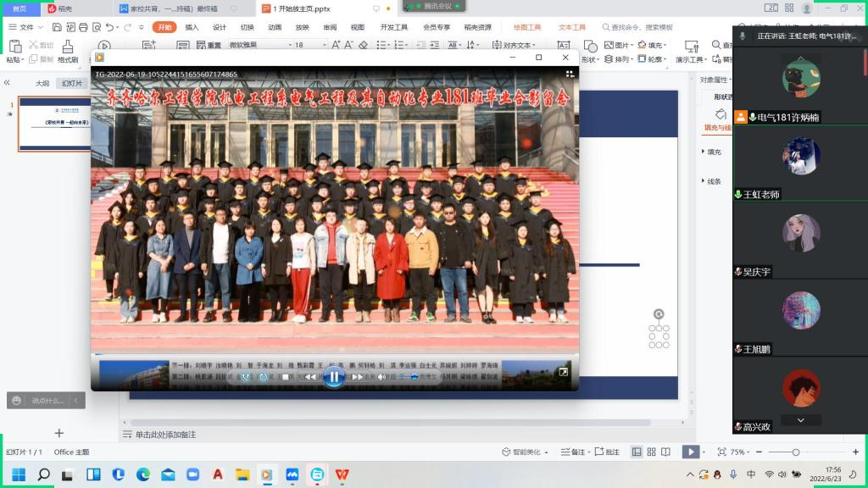Image resolution: width=868 pixels, height=488 pixels.
Task: Adjust the media player volume slider
Action: point(414,377)
